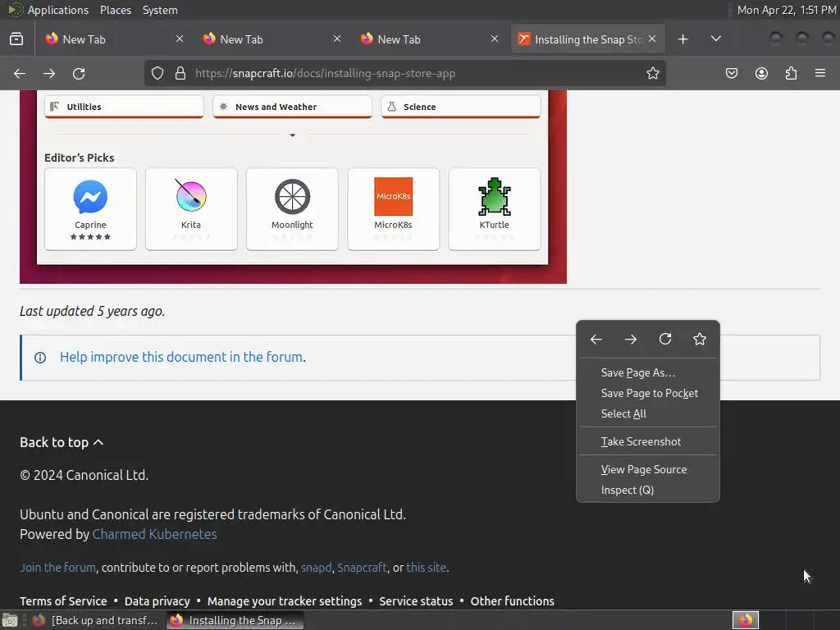This screenshot has height=630, width=840.
Task: Choose View Page Source
Action: (648, 469)
